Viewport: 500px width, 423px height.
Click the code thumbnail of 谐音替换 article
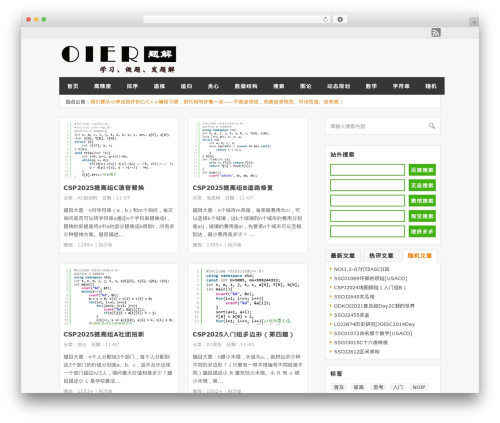tap(119, 150)
